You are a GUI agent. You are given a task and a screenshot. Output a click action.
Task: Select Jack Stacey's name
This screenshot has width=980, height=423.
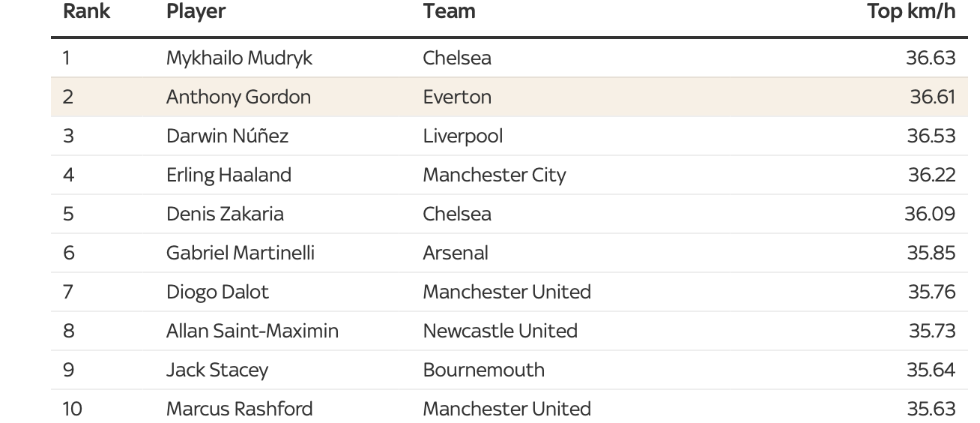point(217,370)
